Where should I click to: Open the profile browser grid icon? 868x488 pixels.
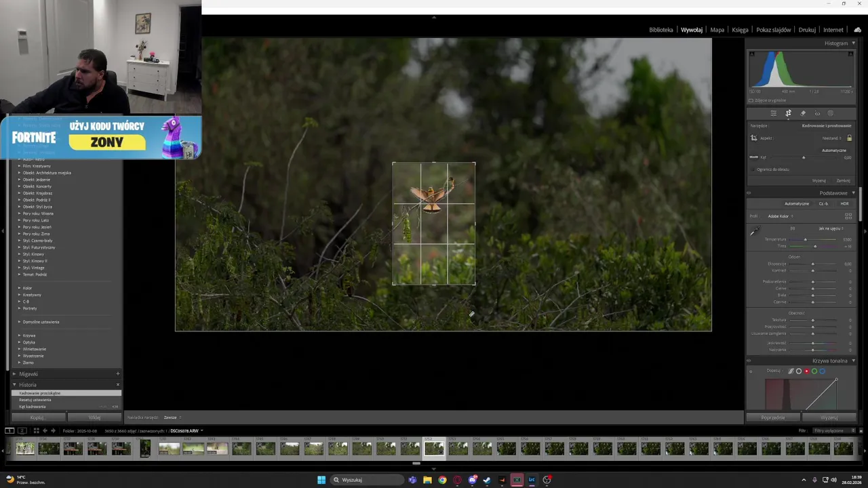click(848, 216)
